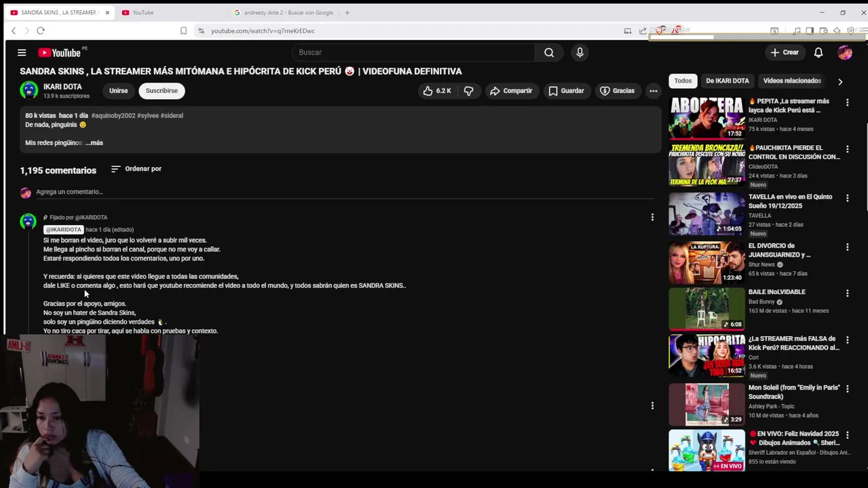868x488 pixels.
Task: Open EN VIVO Feliz Navidad thumbnail
Action: click(x=707, y=450)
